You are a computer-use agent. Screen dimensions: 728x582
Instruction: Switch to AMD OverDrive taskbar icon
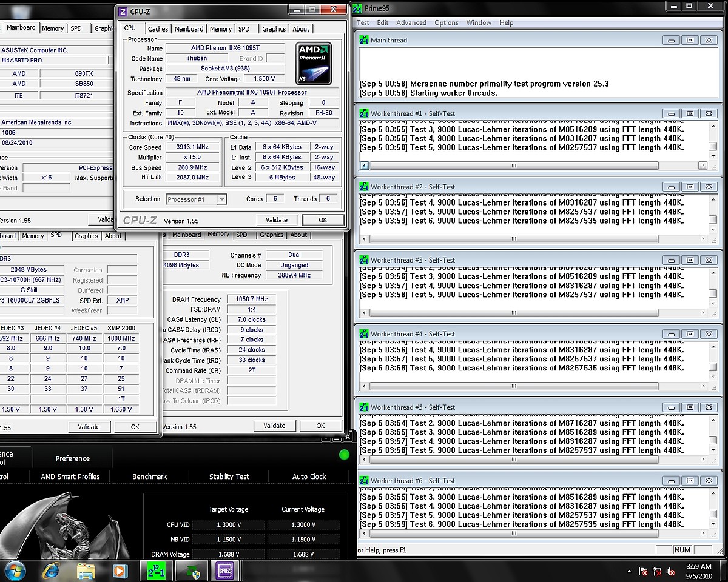click(191, 570)
